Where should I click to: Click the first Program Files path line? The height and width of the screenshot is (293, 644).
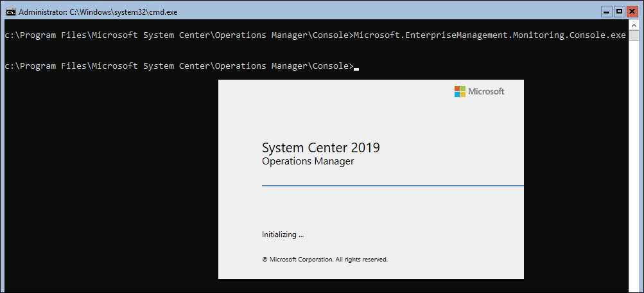click(178, 35)
